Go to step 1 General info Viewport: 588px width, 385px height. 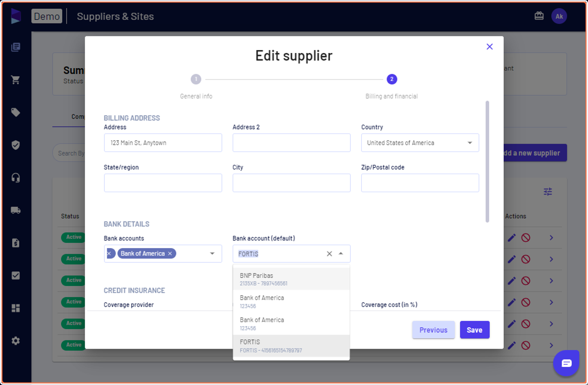196,79
